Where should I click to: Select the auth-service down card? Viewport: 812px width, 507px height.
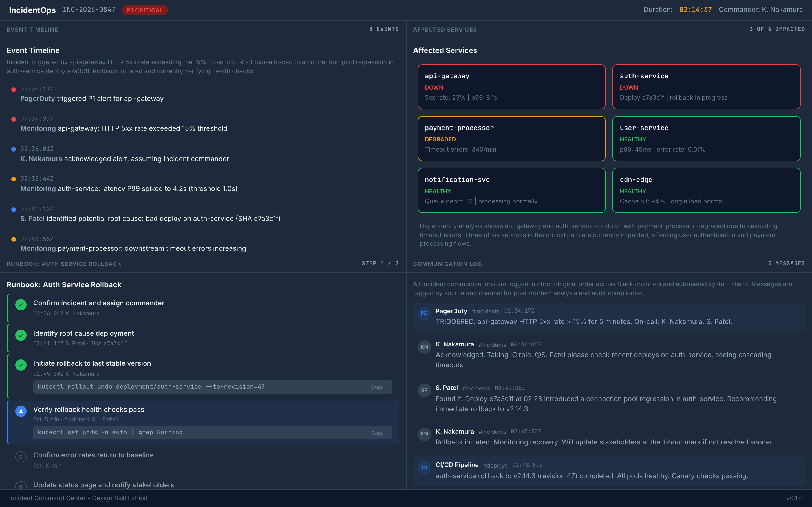click(x=706, y=87)
